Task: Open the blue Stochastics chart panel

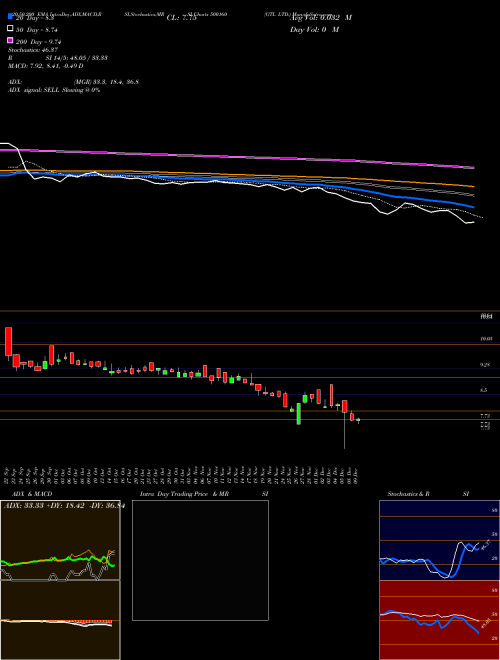Action: [x=439, y=540]
